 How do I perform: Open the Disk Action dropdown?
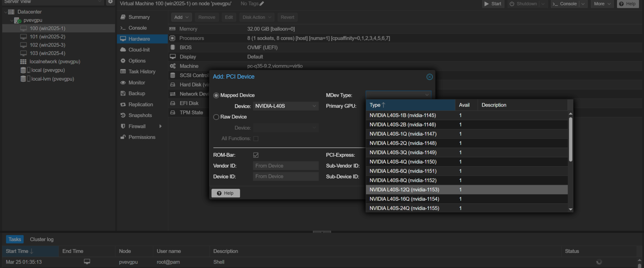point(257,17)
